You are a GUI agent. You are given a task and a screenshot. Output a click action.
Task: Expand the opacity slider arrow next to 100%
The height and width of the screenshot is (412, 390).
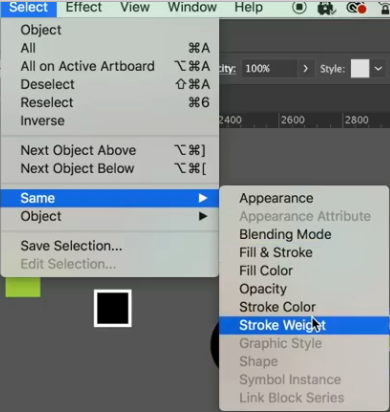(305, 69)
